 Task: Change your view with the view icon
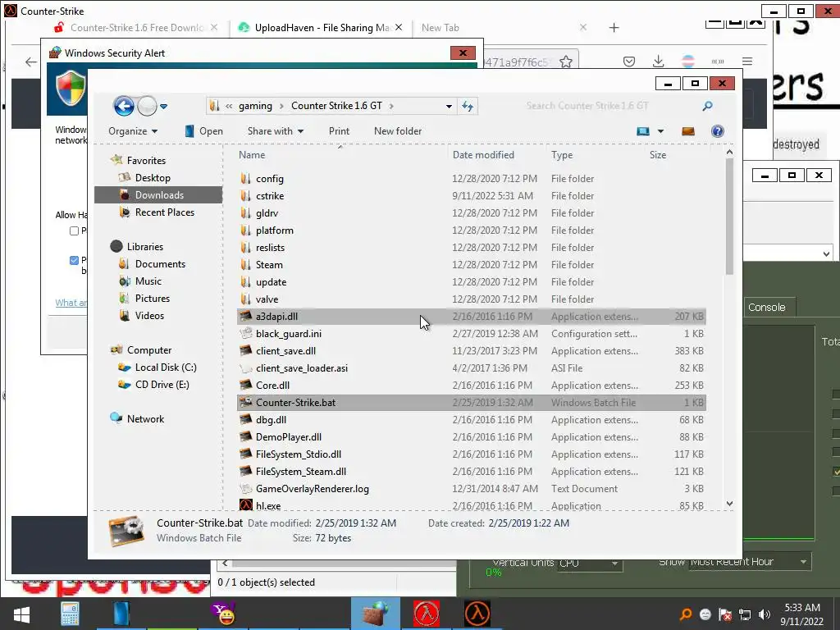tap(643, 131)
